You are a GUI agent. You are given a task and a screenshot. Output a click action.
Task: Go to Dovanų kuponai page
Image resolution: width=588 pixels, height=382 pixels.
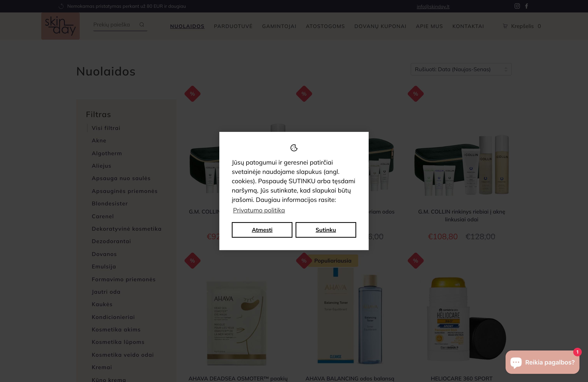[380, 26]
